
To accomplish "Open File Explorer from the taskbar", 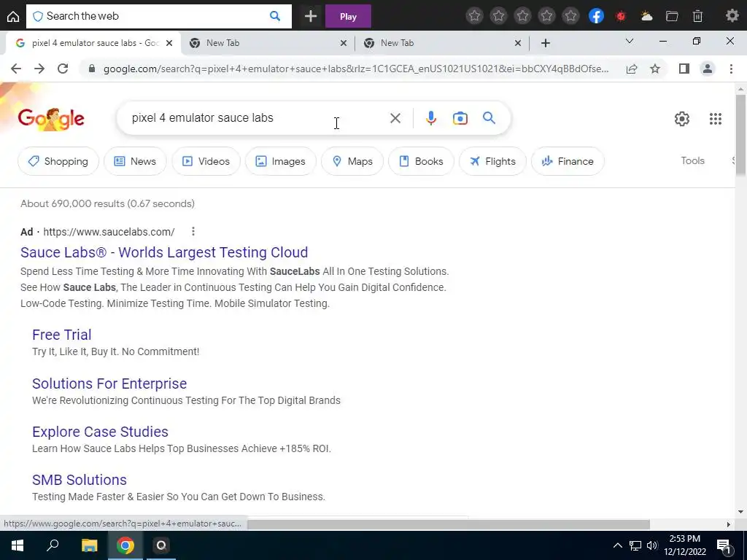I will (x=89, y=545).
